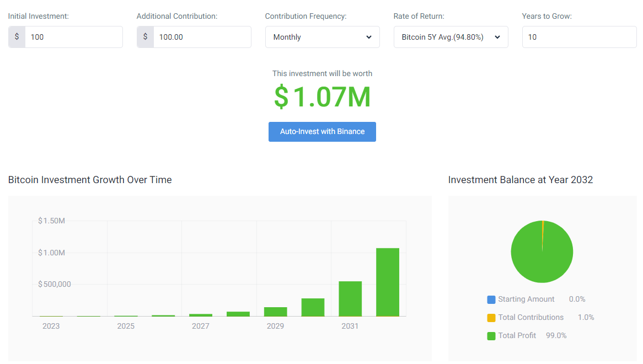Click the Total Contributions legend label
Screen dimensions: 643x364
[x=531, y=317]
